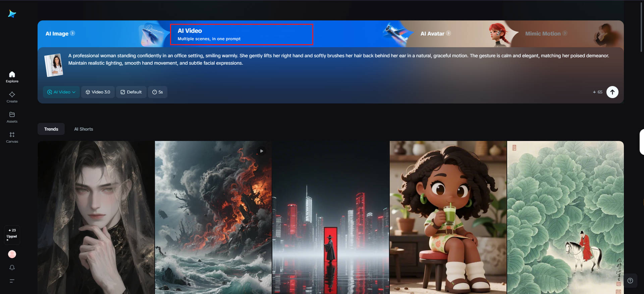Image resolution: width=644 pixels, height=294 pixels.
Task: Play the sea monster video icon
Action: tap(262, 151)
